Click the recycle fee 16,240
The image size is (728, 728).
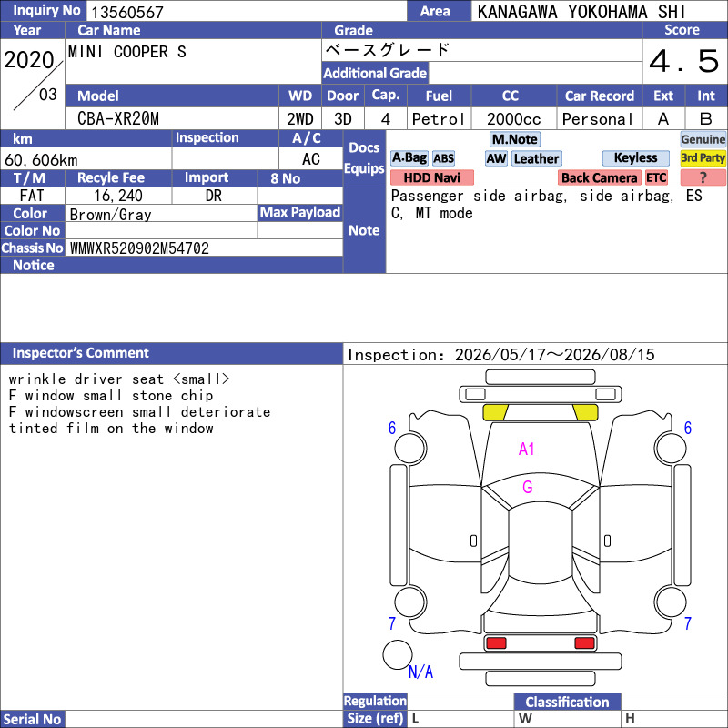pos(118,196)
